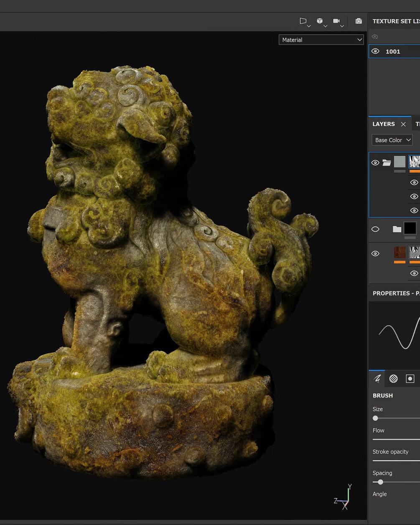420x525 pixels.
Task: Show the hidden black-mask folder layer
Action: click(x=375, y=229)
